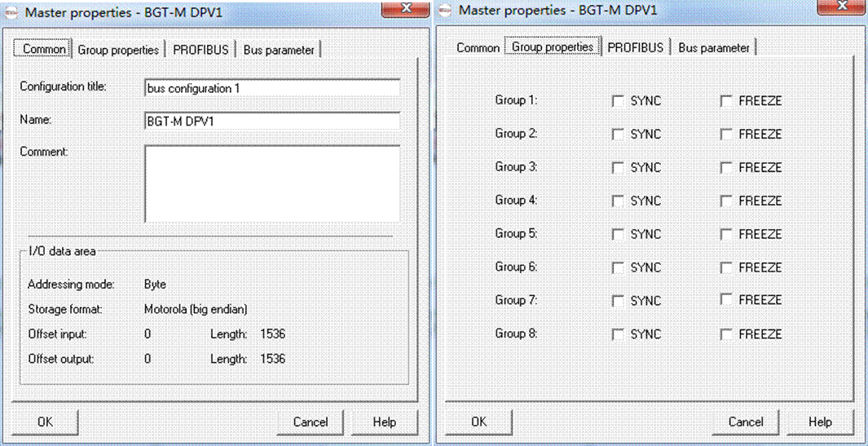
Task: Cancel the right Master properties dialog
Action: 746,422
